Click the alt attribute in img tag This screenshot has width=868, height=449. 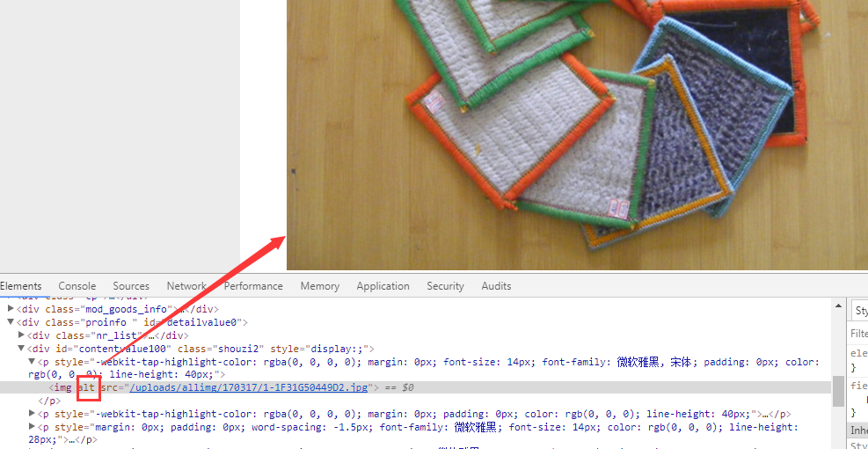86,387
